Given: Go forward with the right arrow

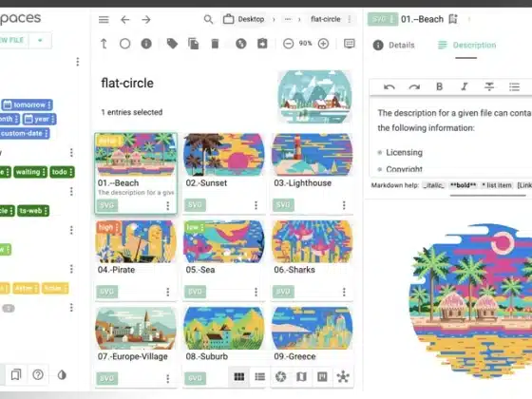Looking at the screenshot, I should tap(146, 20).
